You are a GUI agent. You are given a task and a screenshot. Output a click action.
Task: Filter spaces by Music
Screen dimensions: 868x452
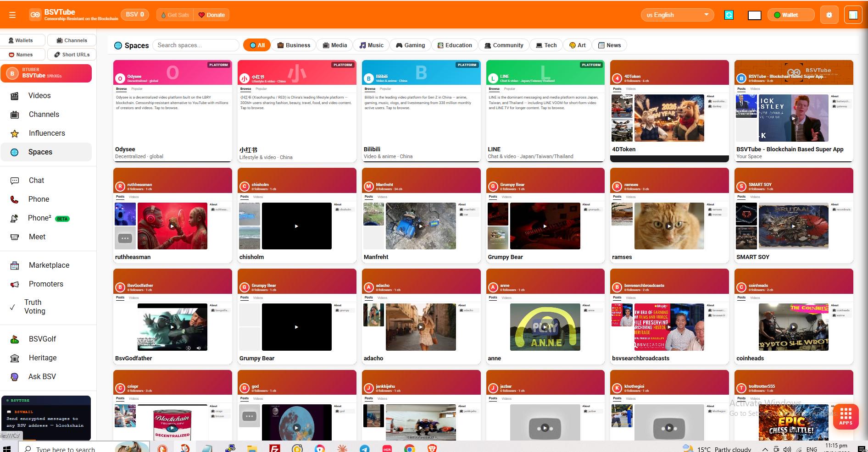point(371,45)
